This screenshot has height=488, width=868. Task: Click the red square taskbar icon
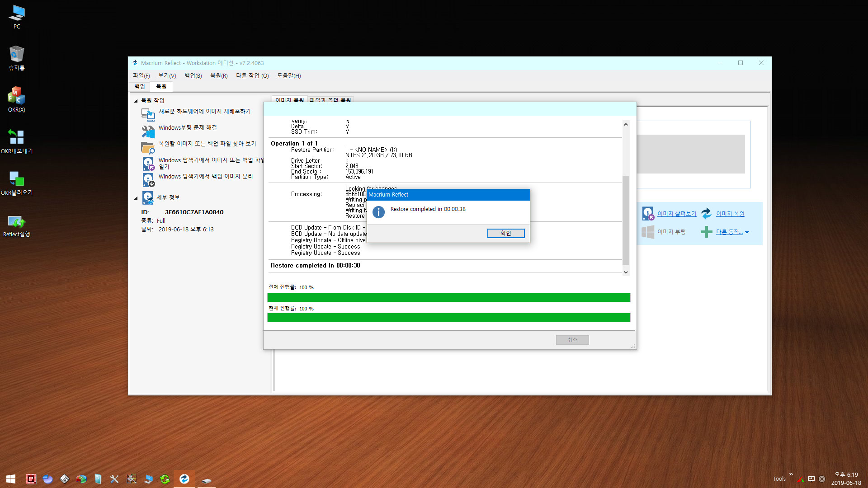(x=31, y=479)
